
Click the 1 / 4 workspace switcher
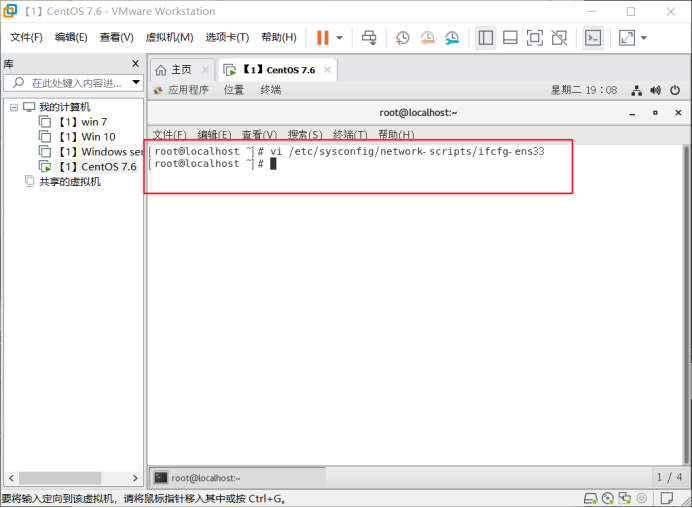pos(669,477)
